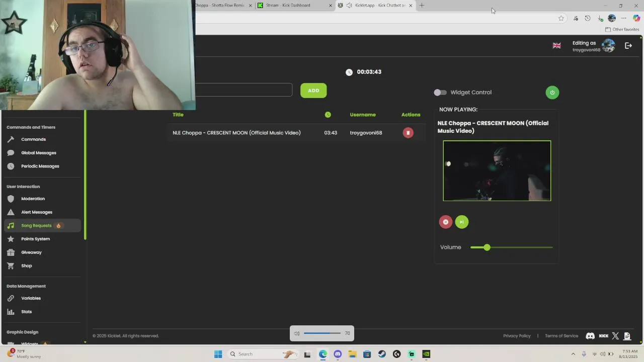Screen dimensions: 644x362
Task: Open Windows Start menu
Action: click(218, 354)
